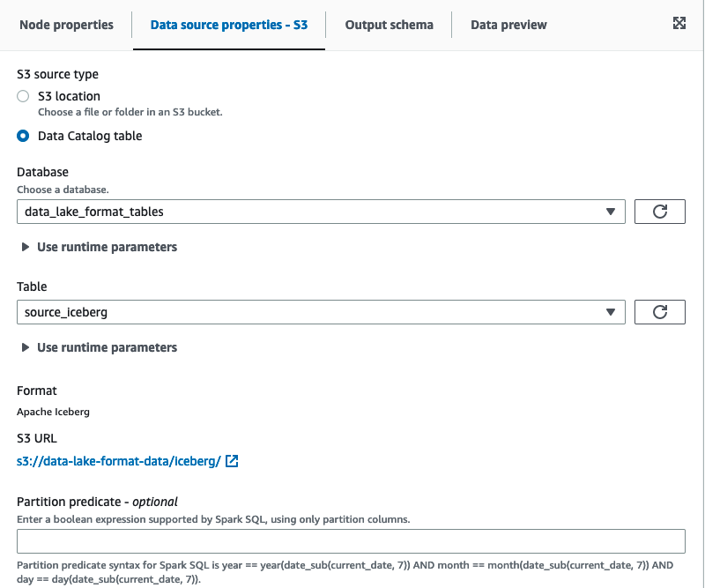Expand the properties panel to full screen
Viewport: 705px width, 588px height.
point(679,24)
